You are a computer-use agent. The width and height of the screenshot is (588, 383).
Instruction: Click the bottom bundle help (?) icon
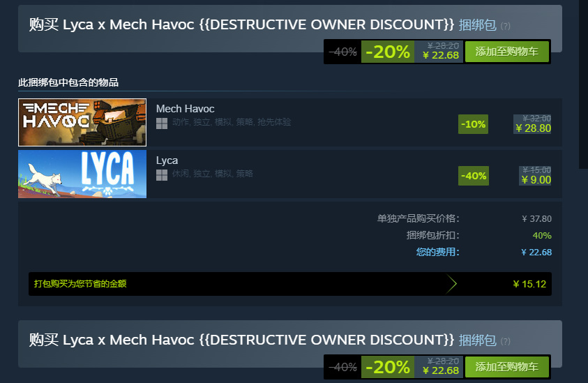506,341
